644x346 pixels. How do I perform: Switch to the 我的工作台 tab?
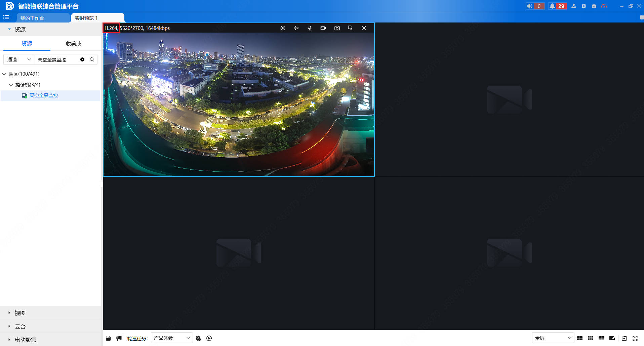coord(32,18)
